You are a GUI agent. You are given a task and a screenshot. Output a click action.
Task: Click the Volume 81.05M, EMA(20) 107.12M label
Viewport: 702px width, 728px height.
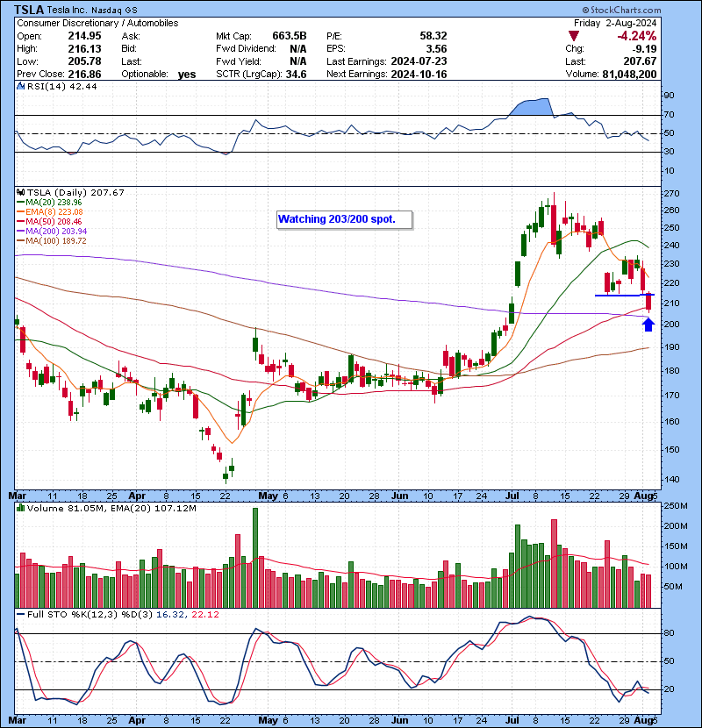click(111, 509)
